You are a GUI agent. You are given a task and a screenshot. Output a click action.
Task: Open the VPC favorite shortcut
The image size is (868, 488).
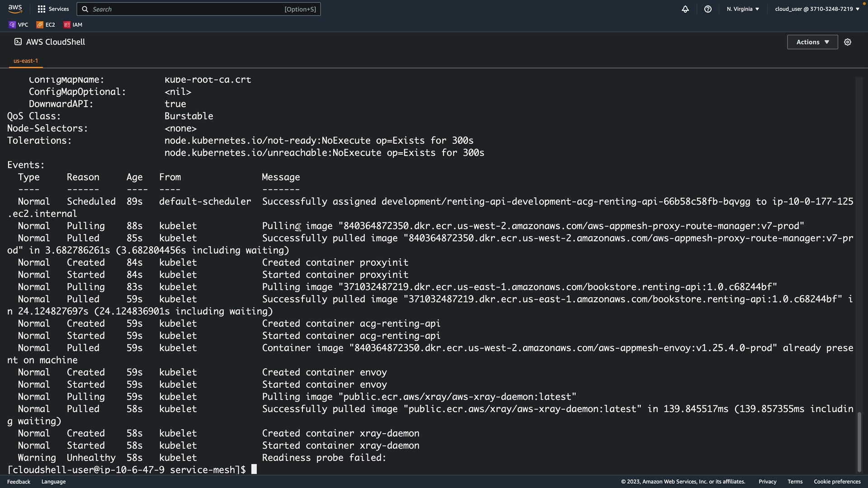pos(19,25)
